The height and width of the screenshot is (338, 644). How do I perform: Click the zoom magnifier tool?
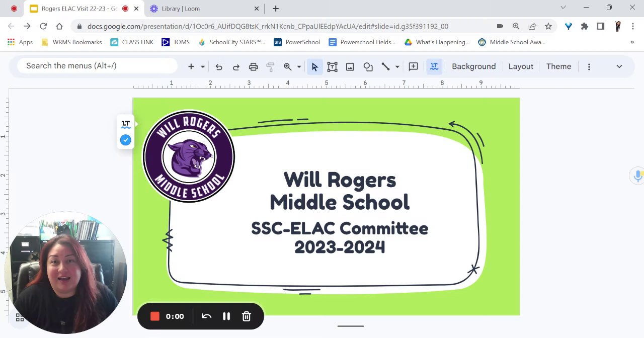[288, 66]
